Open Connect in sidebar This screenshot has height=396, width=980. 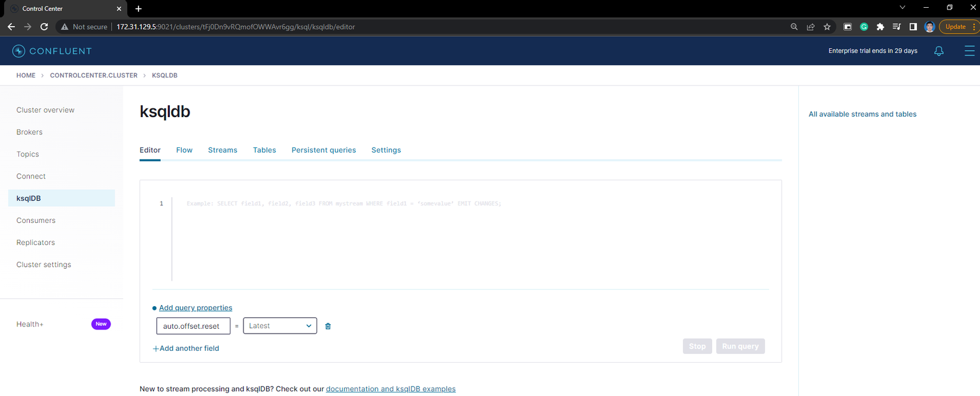point(31,176)
